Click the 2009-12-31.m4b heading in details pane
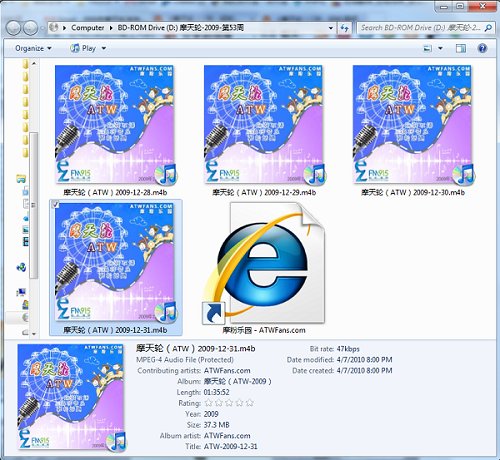This screenshot has width=500, height=460. pos(195,349)
